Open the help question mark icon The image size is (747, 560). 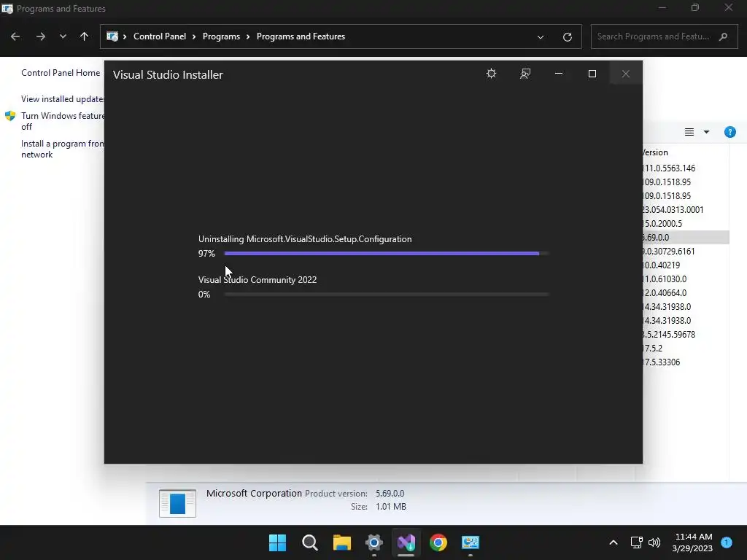pos(729,133)
